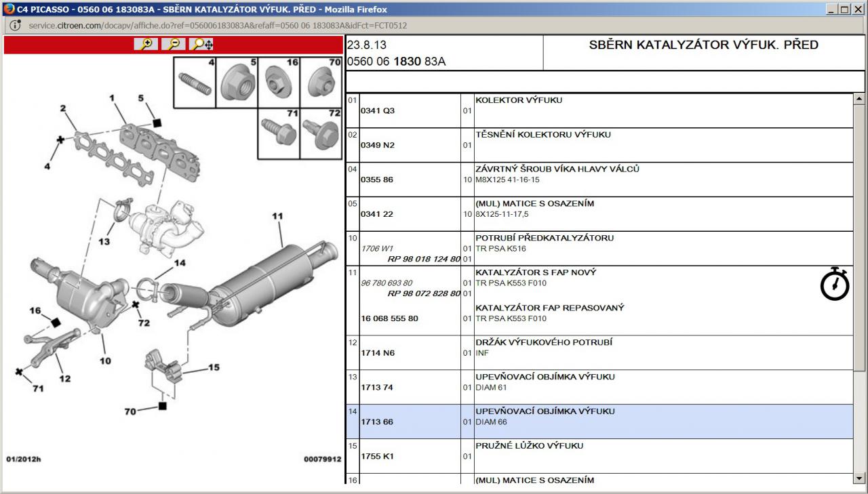Click the DIAM 61 clamp specification

(x=491, y=388)
